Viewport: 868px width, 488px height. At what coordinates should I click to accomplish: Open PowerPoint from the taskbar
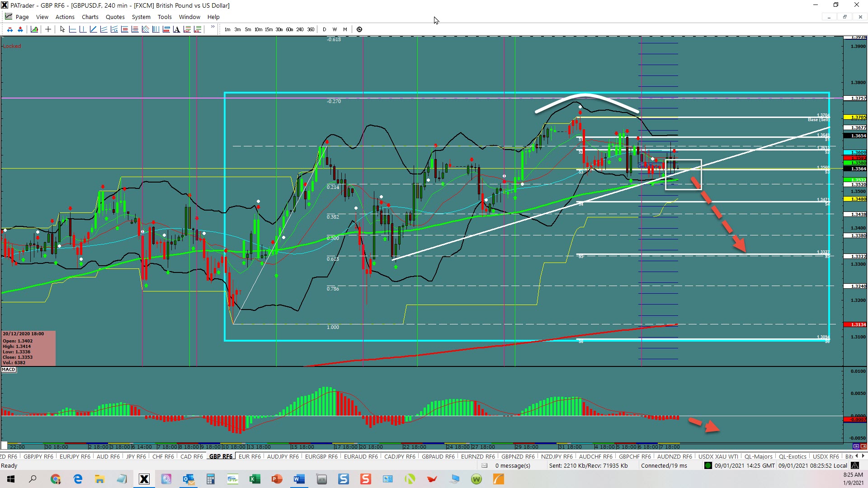[277, 479]
